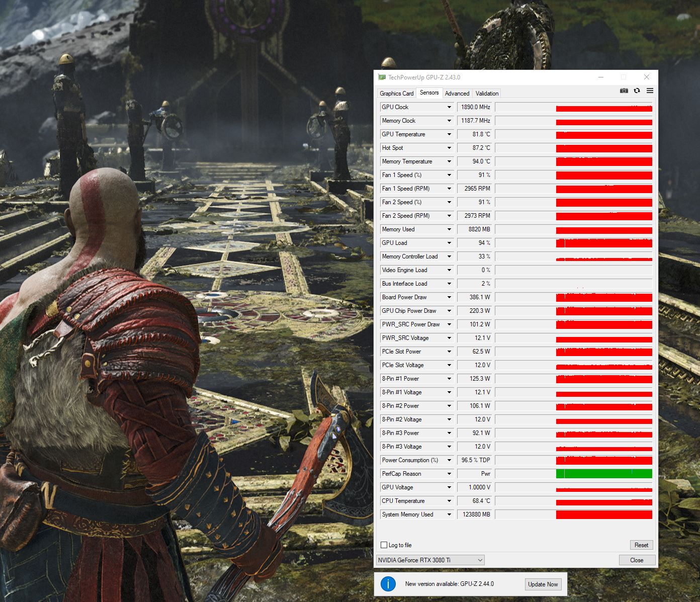The height and width of the screenshot is (602, 700).
Task: Click the Pwr PerfCap Reason value
Action: click(x=474, y=474)
